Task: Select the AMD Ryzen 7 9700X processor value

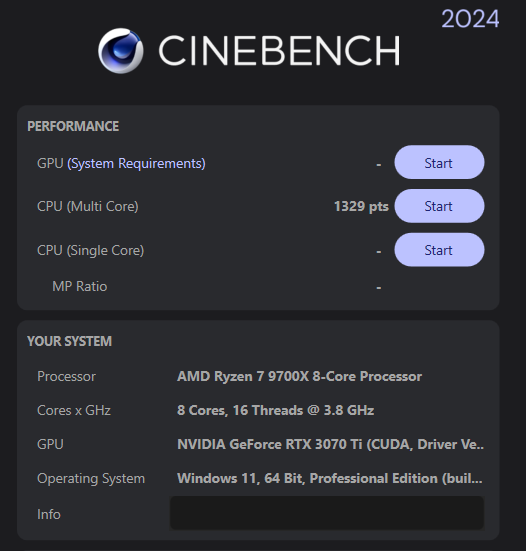Action: (x=299, y=376)
